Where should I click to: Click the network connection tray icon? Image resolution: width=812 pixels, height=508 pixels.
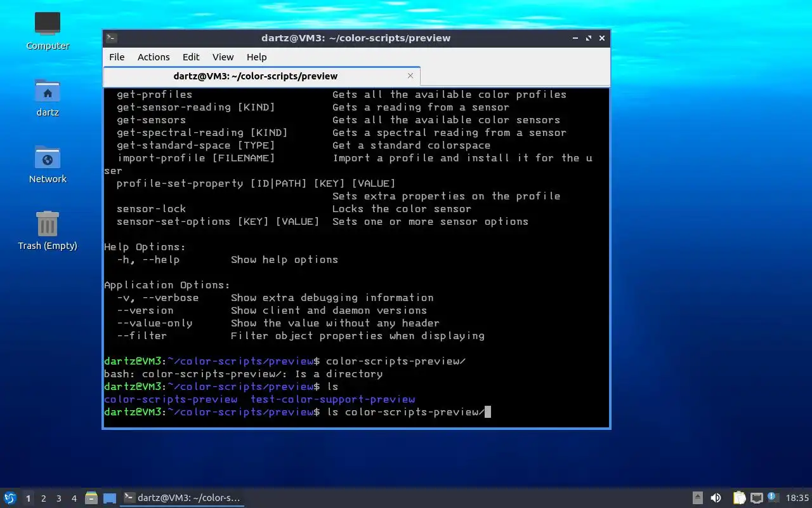(x=756, y=498)
